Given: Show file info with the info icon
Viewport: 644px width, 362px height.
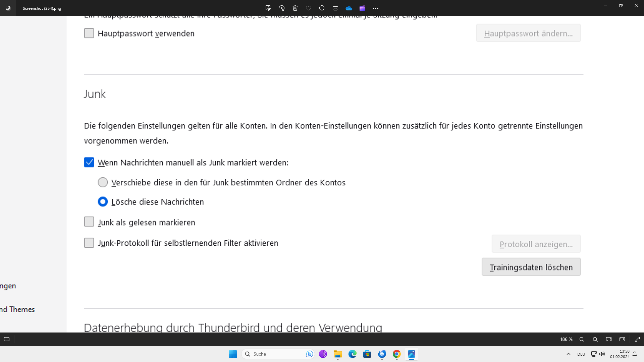Looking at the screenshot, I should pyautogui.click(x=322, y=8).
